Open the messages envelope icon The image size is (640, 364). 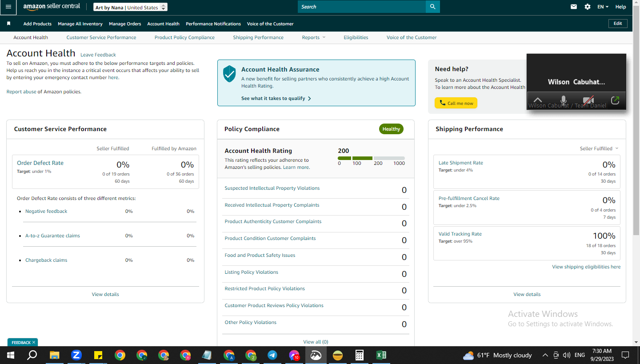(574, 7)
